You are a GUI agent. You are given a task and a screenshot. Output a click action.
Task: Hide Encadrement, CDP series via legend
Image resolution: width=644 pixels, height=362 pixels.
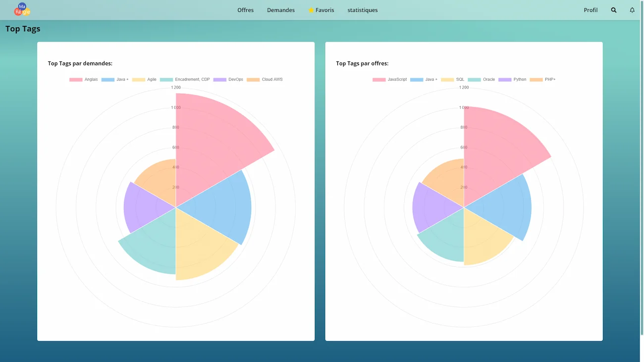[x=185, y=79]
